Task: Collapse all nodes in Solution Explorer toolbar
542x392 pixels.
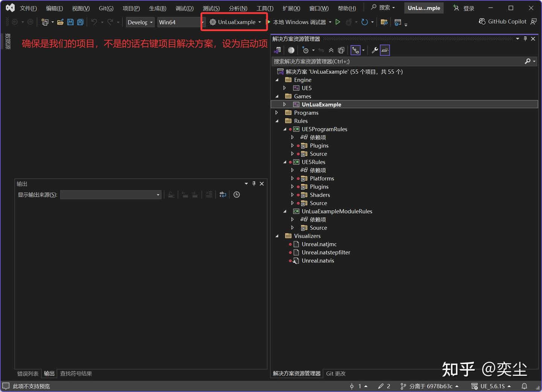Action: [x=331, y=50]
